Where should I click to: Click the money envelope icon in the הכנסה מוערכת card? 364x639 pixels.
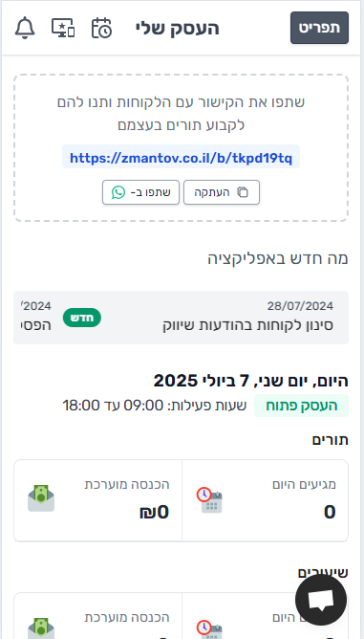coord(41,498)
